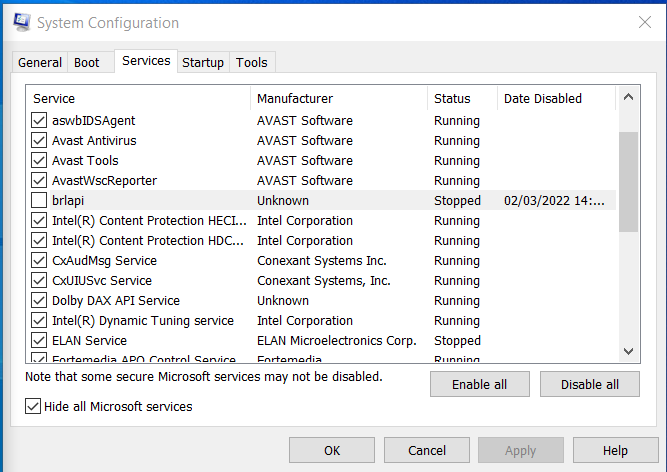Click scrollbar up arrow in services list
Screen dimensions: 667x472
(628, 97)
